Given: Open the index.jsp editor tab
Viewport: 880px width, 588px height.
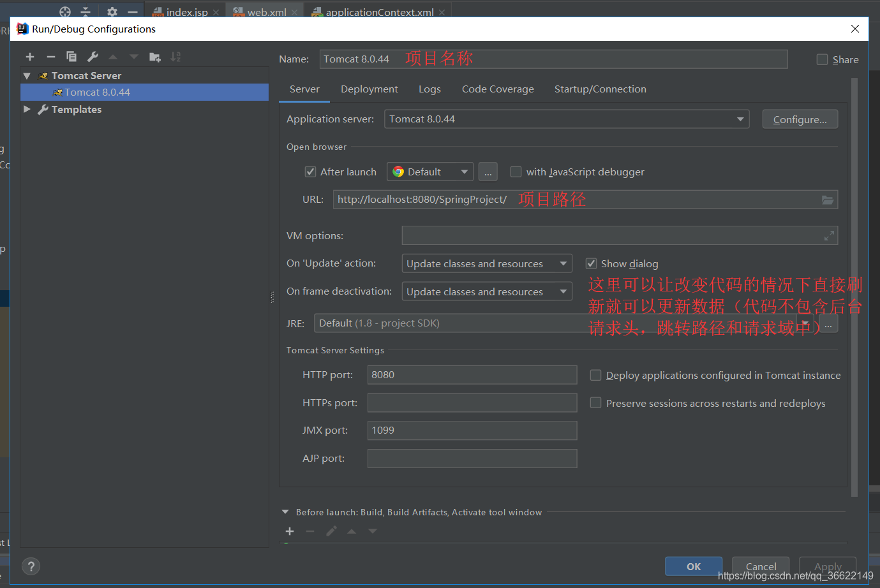Looking at the screenshot, I should (x=186, y=12).
